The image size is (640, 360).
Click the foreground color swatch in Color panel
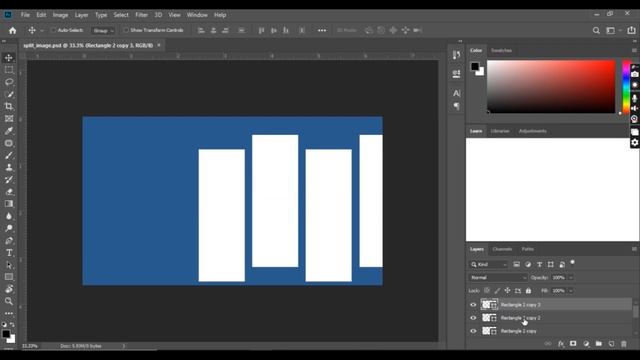click(475, 66)
